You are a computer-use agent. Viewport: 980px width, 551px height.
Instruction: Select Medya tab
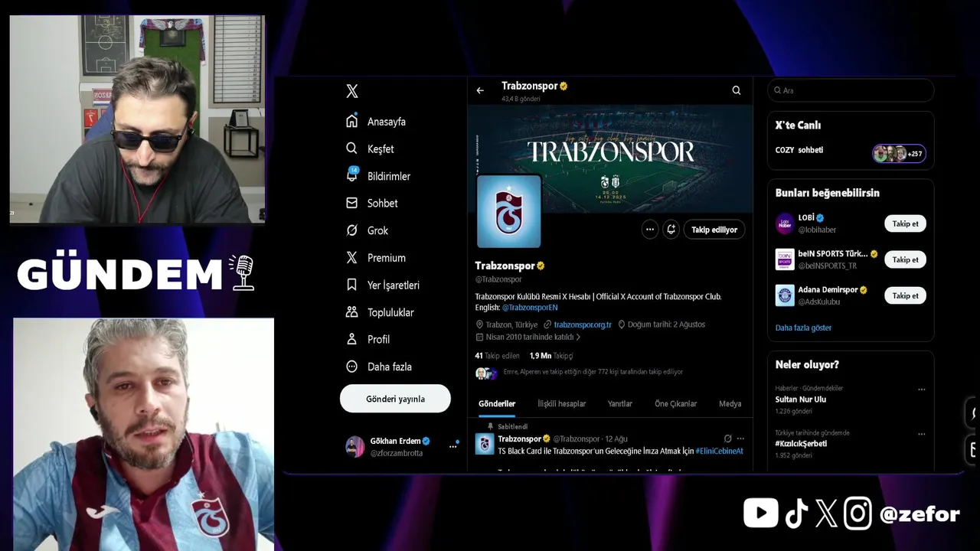[730, 403]
